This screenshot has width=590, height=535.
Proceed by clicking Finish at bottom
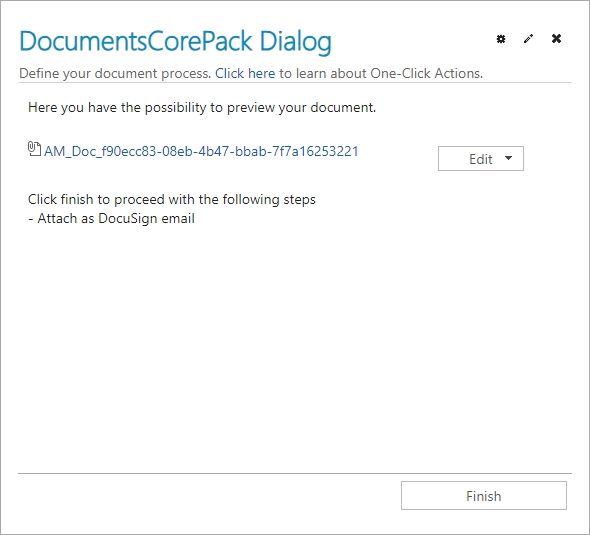(484, 495)
